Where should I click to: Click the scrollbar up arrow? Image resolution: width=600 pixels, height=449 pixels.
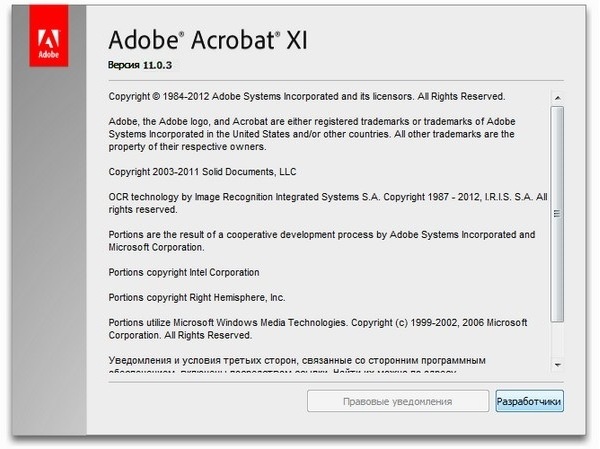tap(557, 97)
